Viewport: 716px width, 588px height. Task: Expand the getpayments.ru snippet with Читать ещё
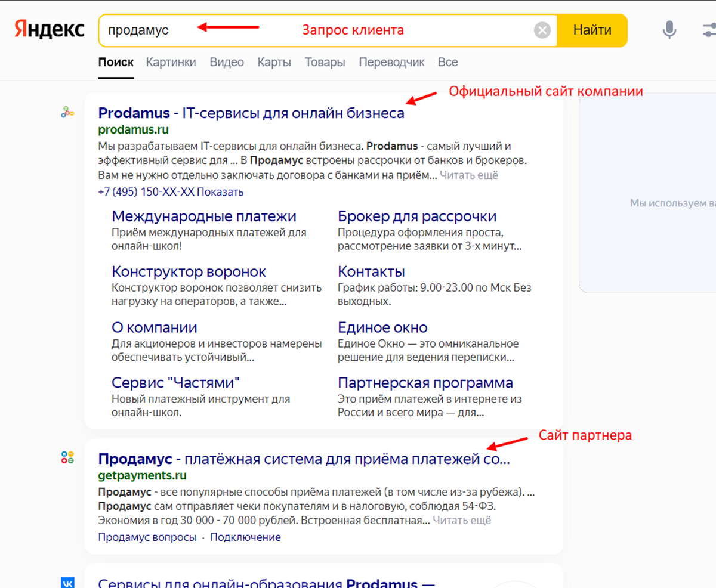tap(462, 521)
